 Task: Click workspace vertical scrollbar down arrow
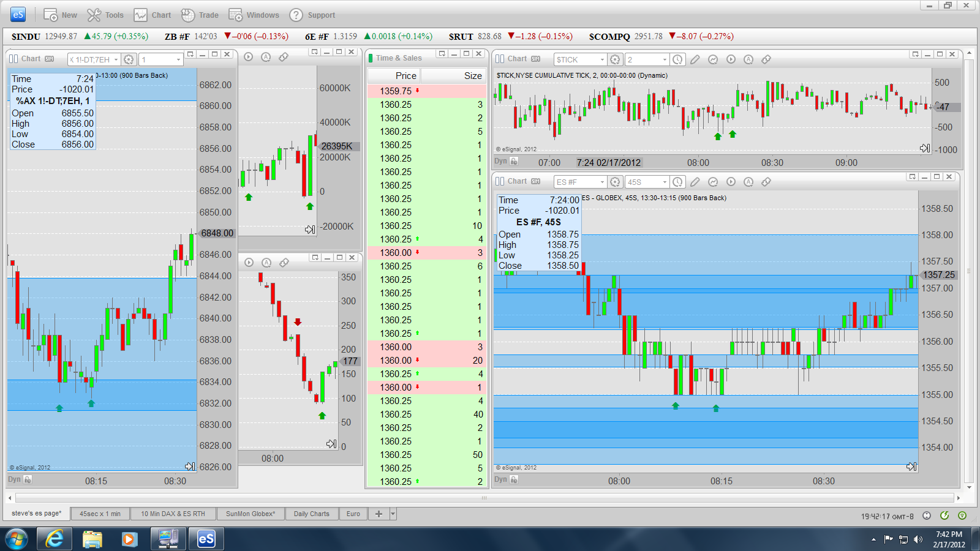click(969, 487)
